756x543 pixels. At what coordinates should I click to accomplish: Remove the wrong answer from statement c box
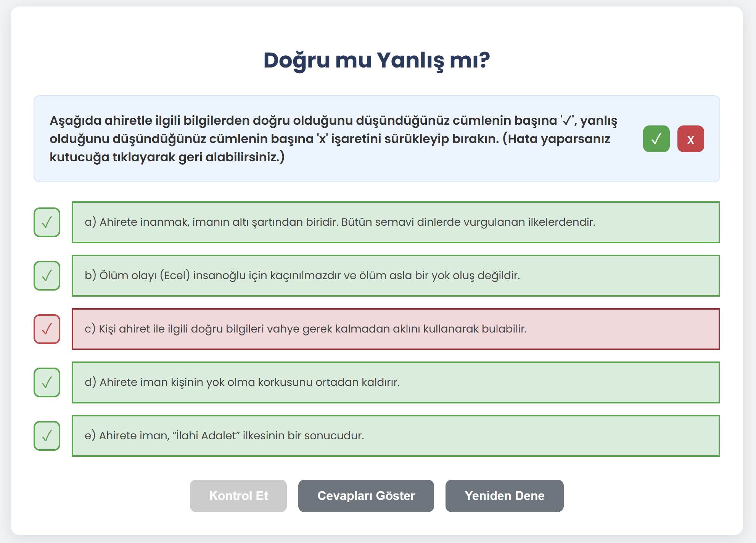point(47,329)
